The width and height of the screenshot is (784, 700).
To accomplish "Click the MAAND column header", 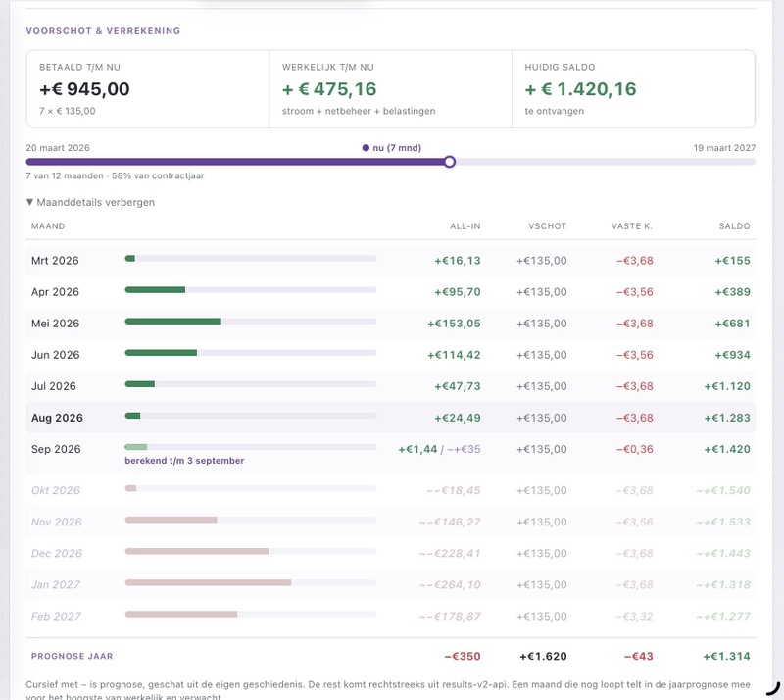I will coord(48,226).
